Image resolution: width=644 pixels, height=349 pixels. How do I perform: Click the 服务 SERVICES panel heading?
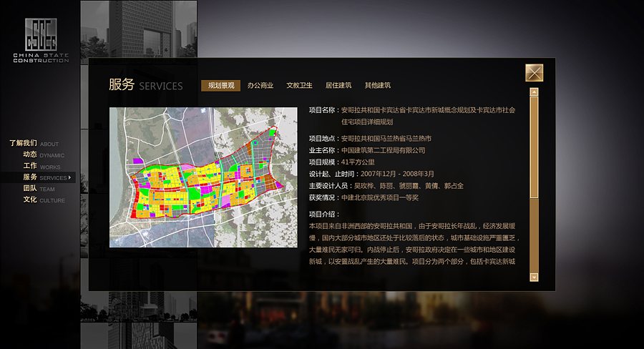[x=145, y=85]
